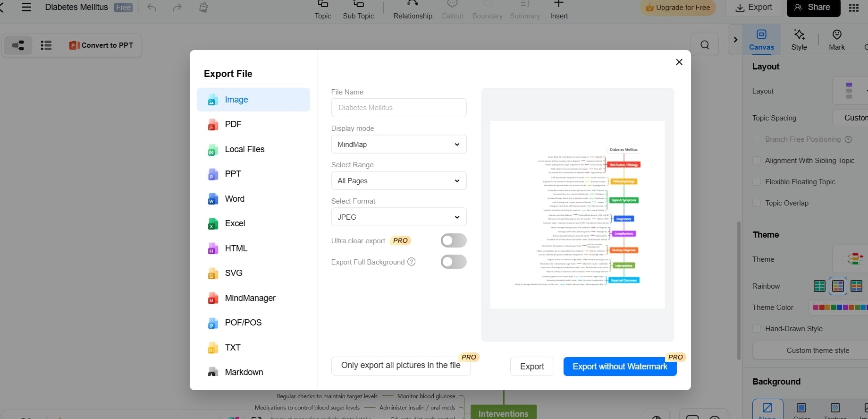Screen dimensions: 868x419
Task: Insert a new Topic
Action: (323, 10)
